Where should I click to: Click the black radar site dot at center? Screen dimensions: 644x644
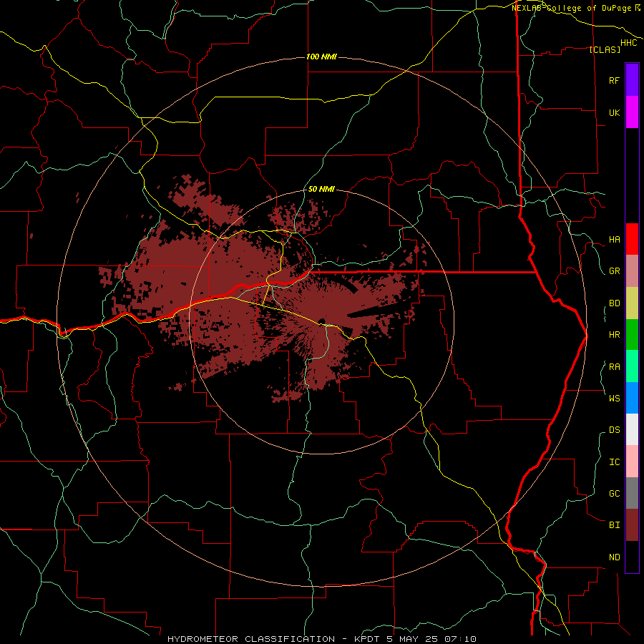tap(321, 321)
